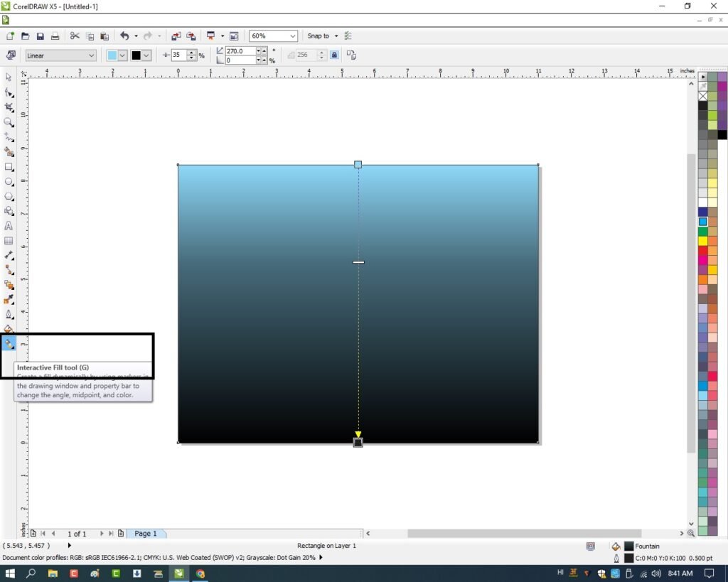Click the bottom black gradient handle

(x=358, y=442)
